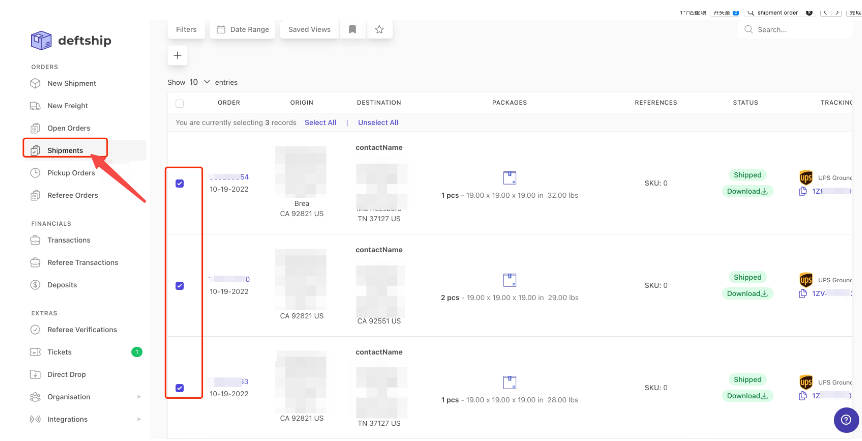The width and height of the screenshot is (862, 441).
Task: Click the Tickets icon in sidebar
Action: (x=35, y=352)
